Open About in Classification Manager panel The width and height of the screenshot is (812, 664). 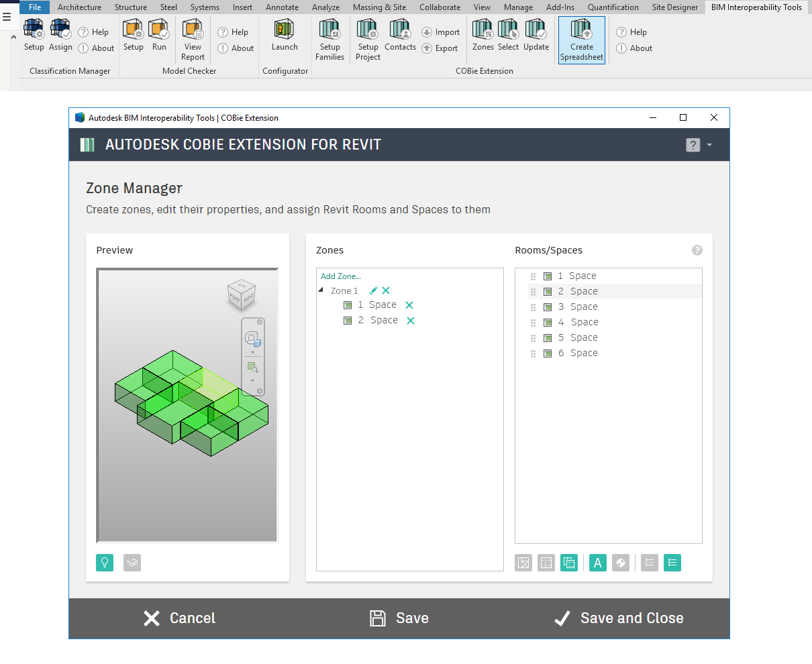[96, 48]
